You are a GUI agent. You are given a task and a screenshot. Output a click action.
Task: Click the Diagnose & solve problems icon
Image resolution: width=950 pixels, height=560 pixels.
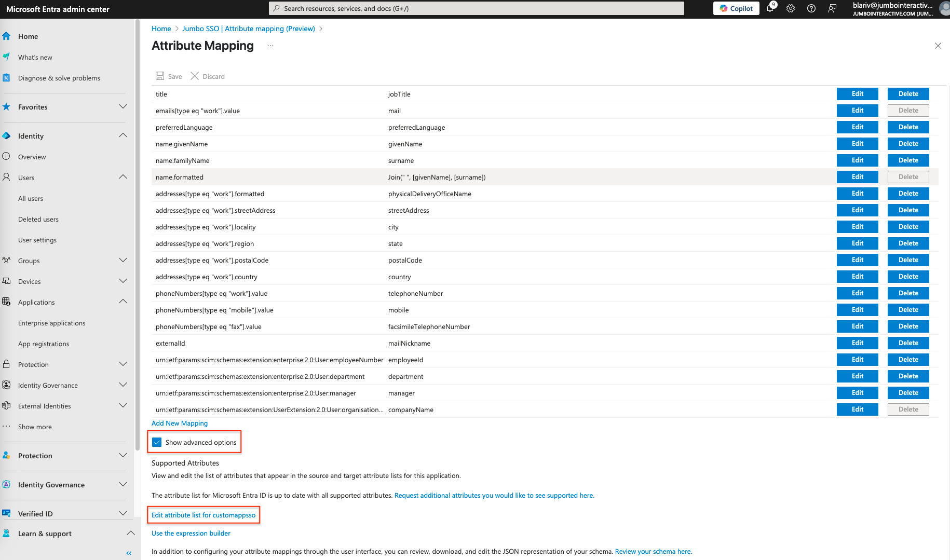6,78
